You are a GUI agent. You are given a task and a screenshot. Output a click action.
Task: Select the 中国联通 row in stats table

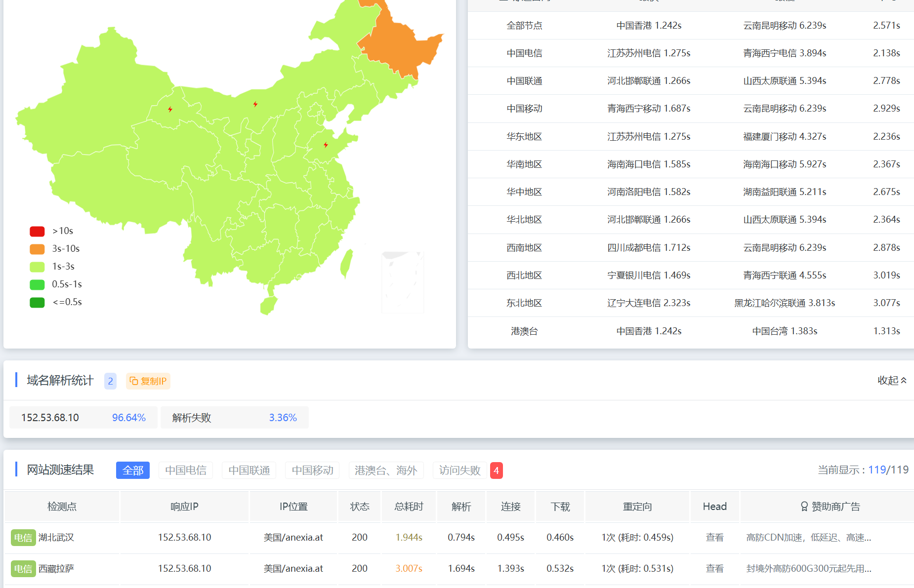pos(691,81)
